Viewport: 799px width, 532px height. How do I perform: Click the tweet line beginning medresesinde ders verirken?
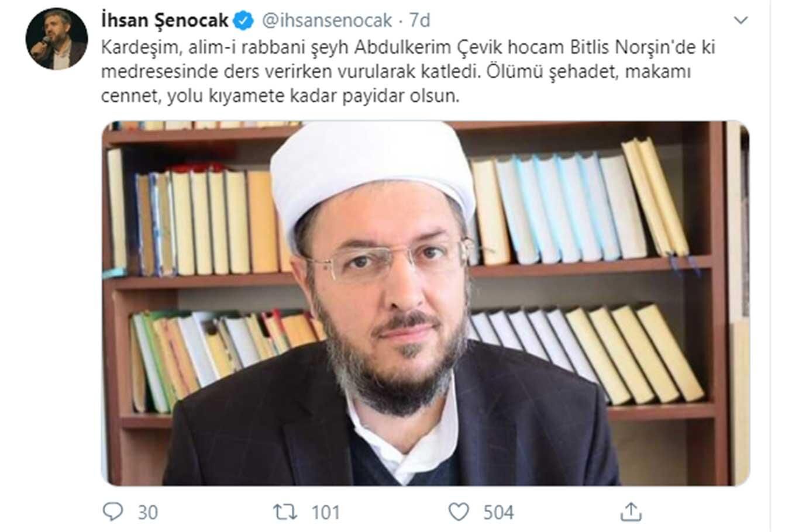coord(396,71)
